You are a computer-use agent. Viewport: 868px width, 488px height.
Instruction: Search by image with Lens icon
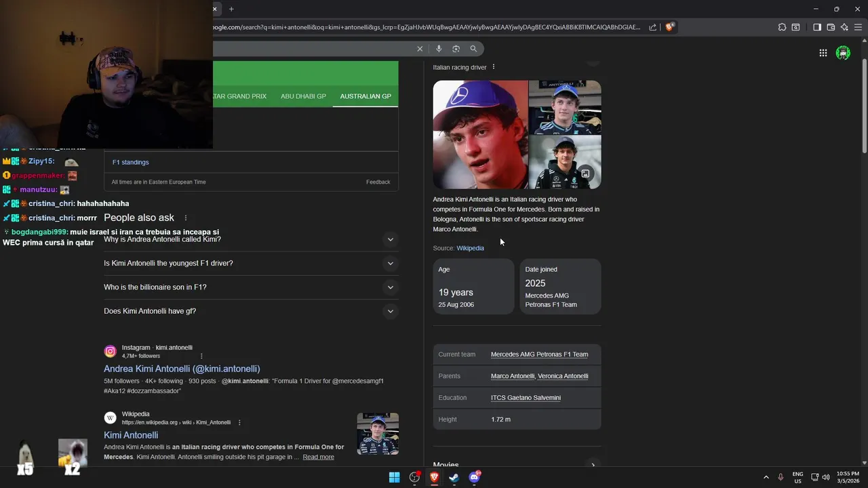click(456, 49)
